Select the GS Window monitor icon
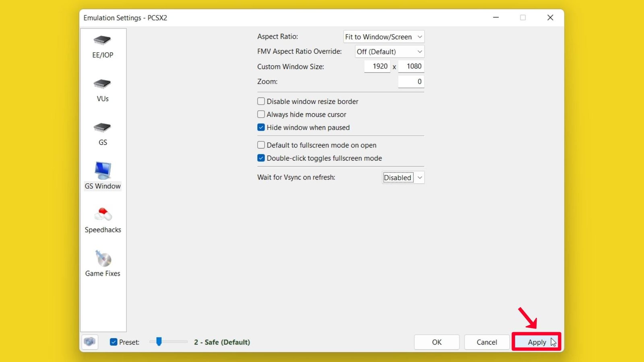644x362 pixels. 103,171
